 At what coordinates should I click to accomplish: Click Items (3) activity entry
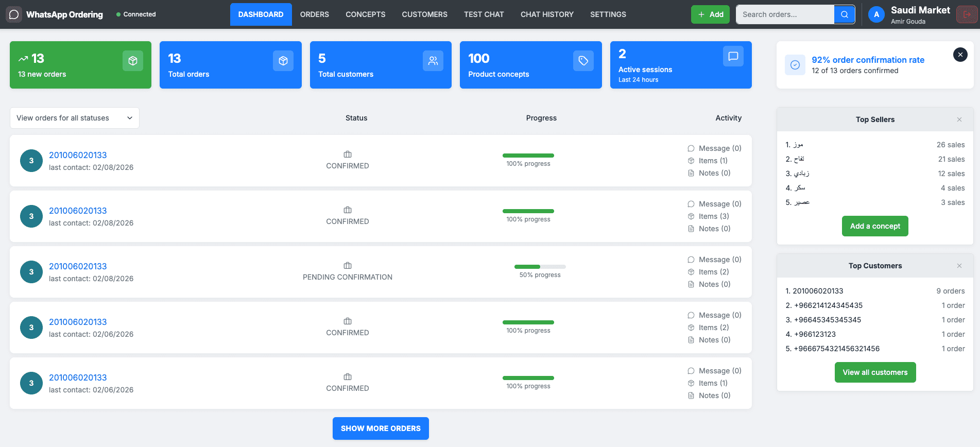(x=708, y=216)
